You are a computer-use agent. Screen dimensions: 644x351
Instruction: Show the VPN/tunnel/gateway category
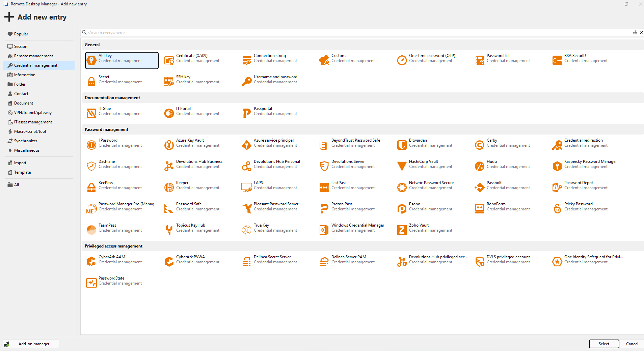[39, 113]
